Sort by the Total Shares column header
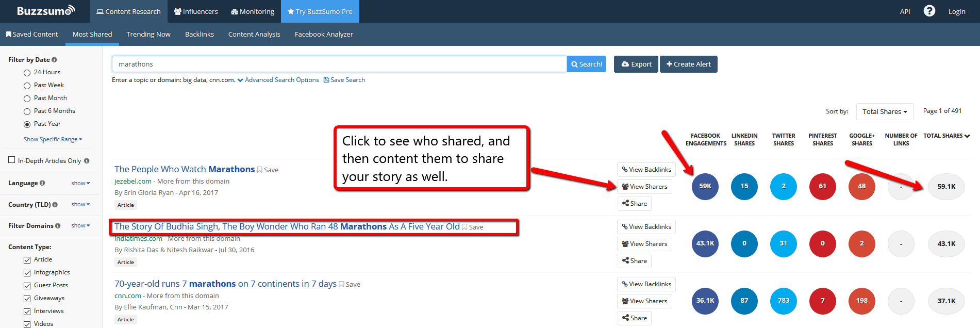Viewport: 980px width, 328px height. (946, 136)
